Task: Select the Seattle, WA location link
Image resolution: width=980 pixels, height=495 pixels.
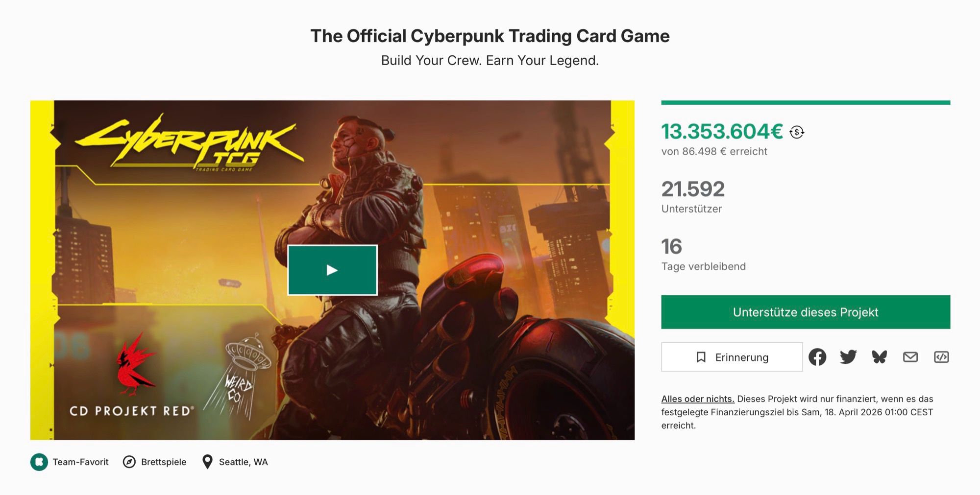Action: click(x=243, y=462)
